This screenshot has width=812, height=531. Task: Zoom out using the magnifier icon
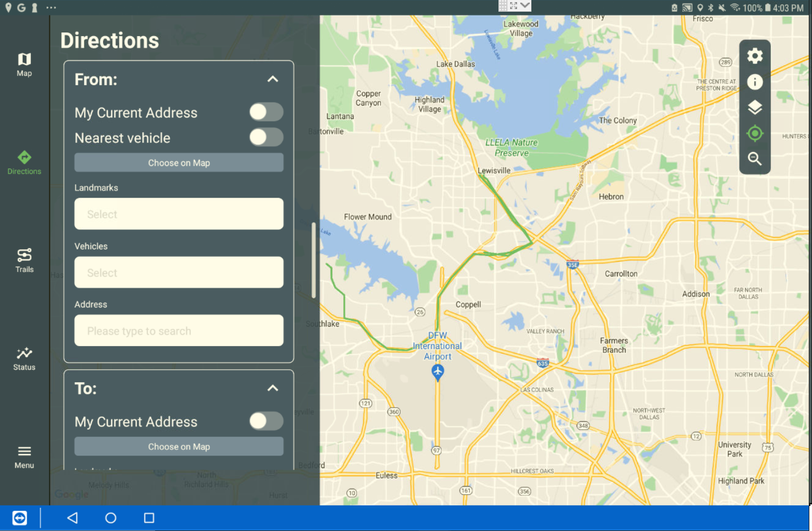click(x=755, y=159)
